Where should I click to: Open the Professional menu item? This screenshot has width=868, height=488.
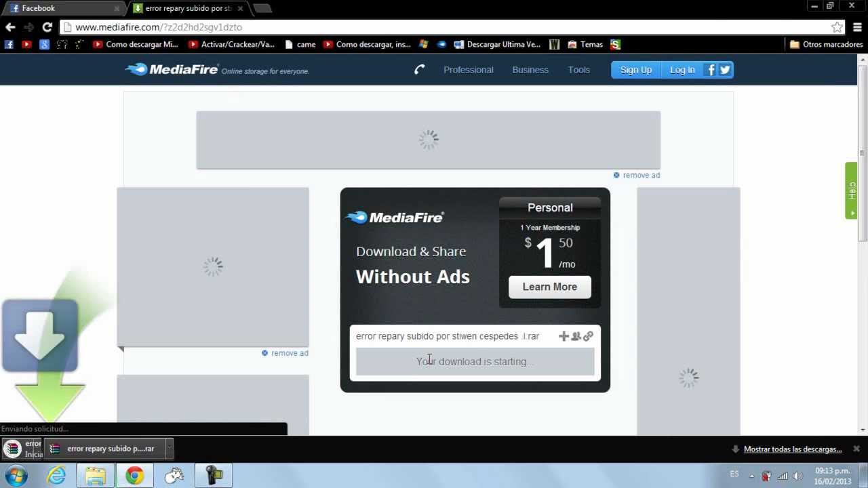pos(469,70)
